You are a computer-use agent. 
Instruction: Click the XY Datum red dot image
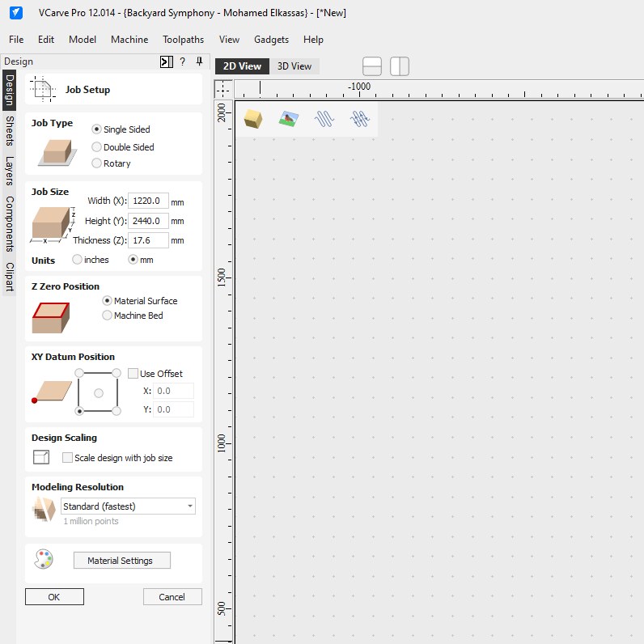pyautogui.click(x=51, y=392)
